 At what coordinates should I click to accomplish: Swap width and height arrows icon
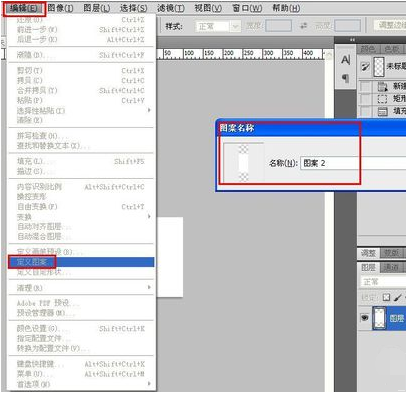tap(303, 26)
